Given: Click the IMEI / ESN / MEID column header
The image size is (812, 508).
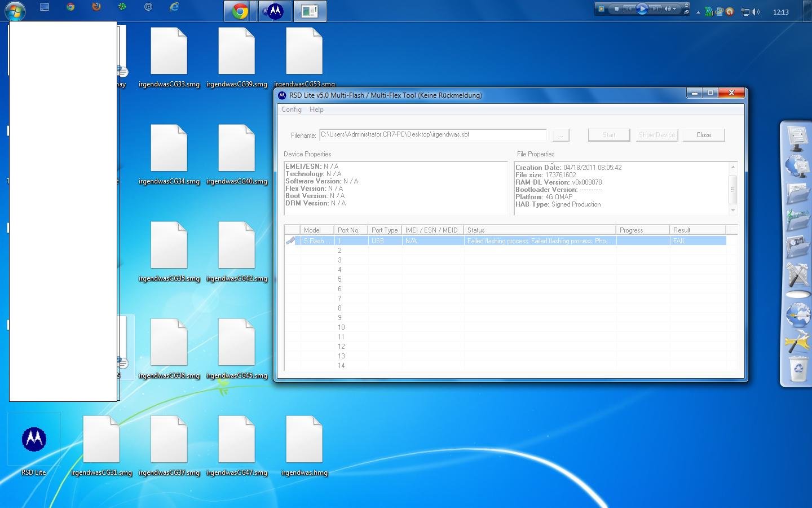Looking at the screenshot, I should point(433,230).
